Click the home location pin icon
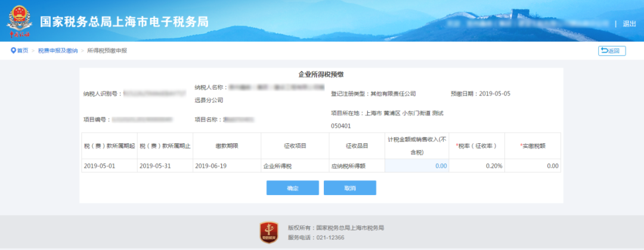Screen dimensions: 644x250 [13, 51]
